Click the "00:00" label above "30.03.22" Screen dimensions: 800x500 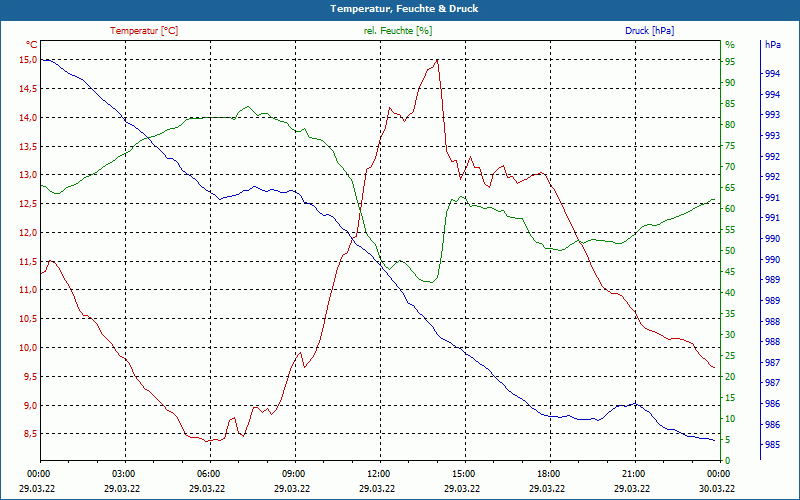pos(717,473)
